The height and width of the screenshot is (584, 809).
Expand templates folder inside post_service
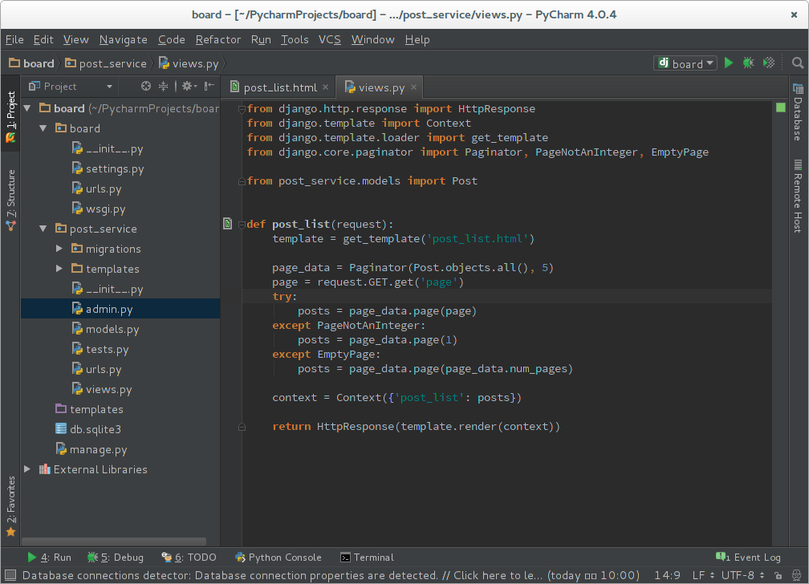coord(59,269)
